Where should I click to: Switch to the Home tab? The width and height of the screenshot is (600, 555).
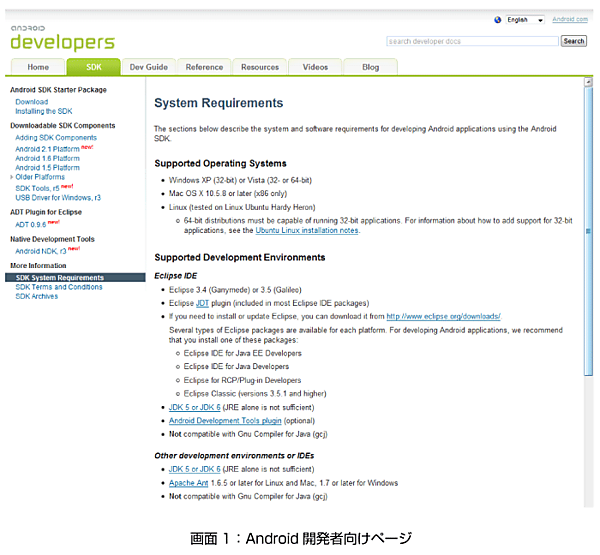coord(38,67)
